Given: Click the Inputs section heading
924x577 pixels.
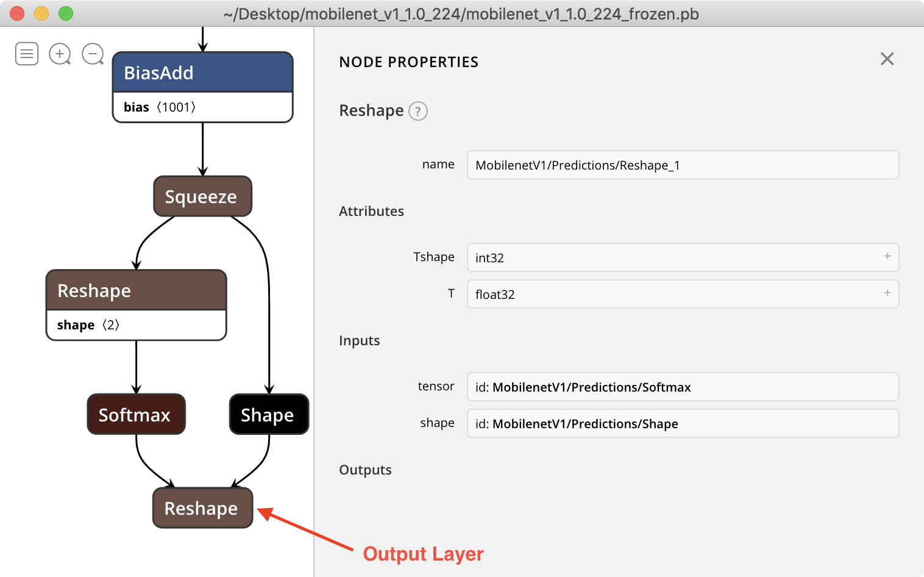Looking at the screenshot, I should click(x=359, y=340).
